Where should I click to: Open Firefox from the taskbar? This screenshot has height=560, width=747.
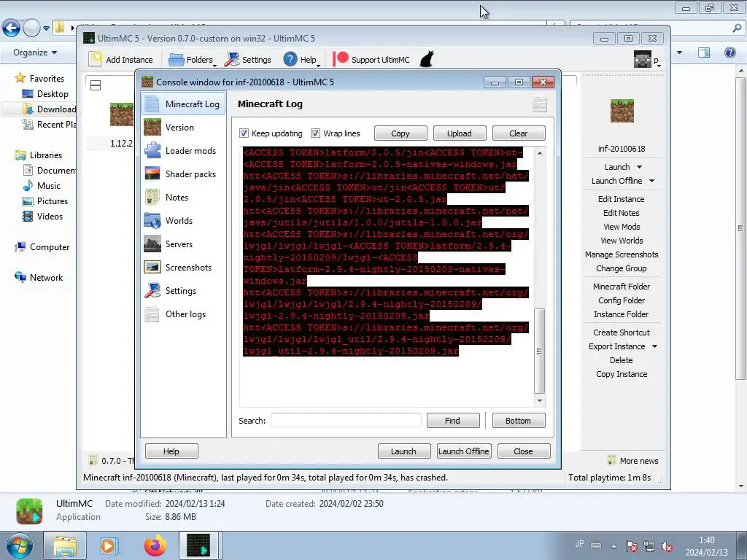(155, 545)
